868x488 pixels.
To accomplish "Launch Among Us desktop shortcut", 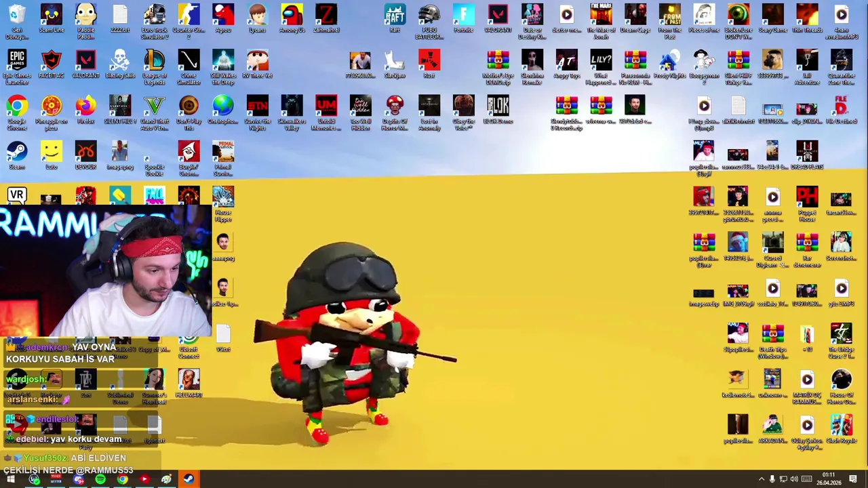I will pyautogui.click(x=292, y=19).
